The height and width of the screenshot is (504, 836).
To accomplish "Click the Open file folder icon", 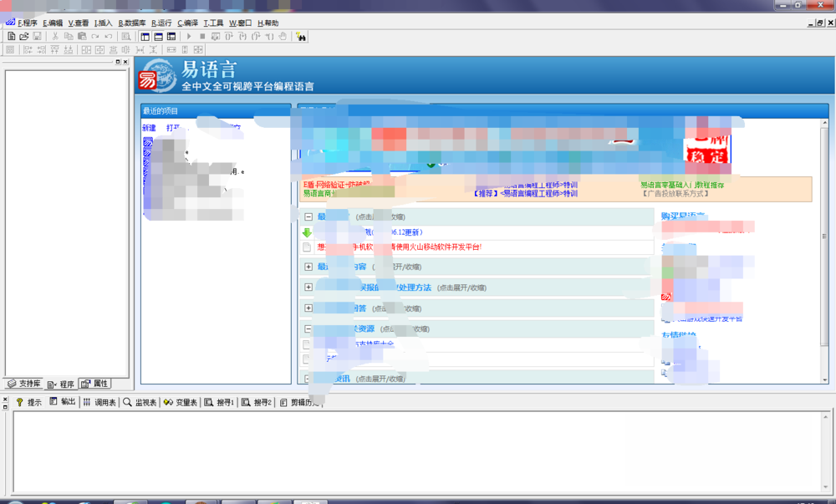I will pos(24,37).
